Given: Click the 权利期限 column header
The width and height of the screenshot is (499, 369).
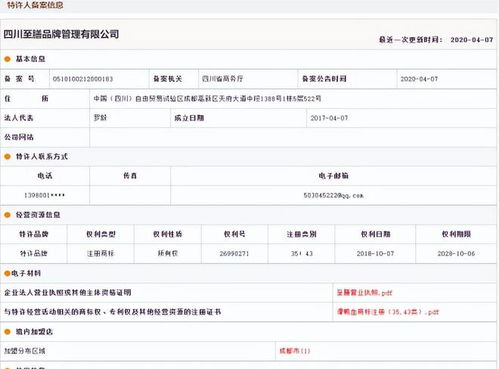Looking at the screenshot, I should [456, 234].
